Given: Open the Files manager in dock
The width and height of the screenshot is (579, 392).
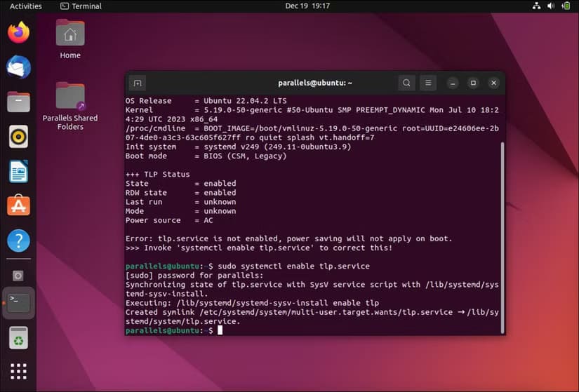Looking at the screenshot, I should (18, 102).
